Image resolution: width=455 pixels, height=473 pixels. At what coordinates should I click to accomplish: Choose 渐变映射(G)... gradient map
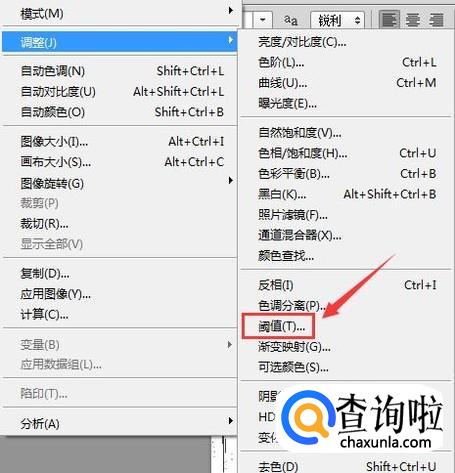click(x=294, y=347)
